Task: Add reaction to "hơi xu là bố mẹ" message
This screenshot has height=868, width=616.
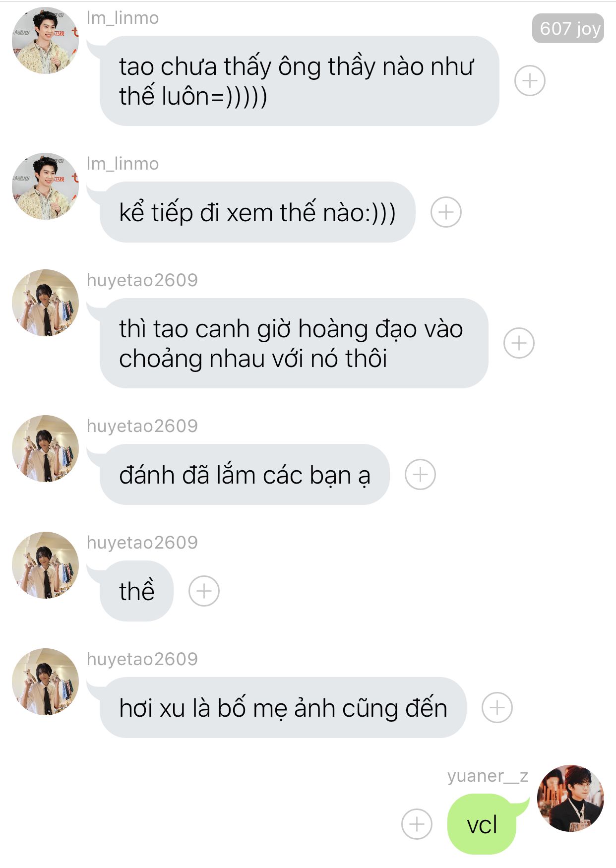Action: click(x=497, y=707)
